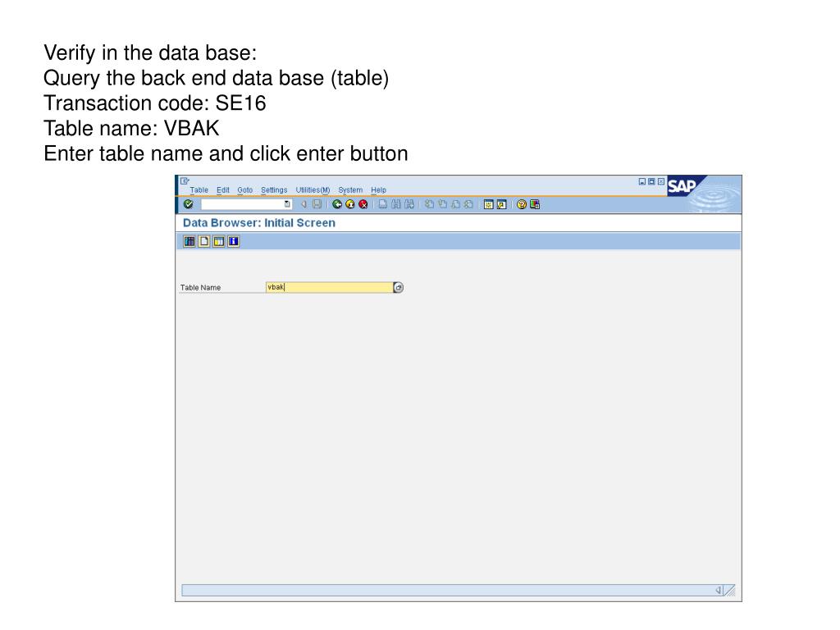
Task: Click the Selection Screen fields icon
Action: (x=218, y=241)
